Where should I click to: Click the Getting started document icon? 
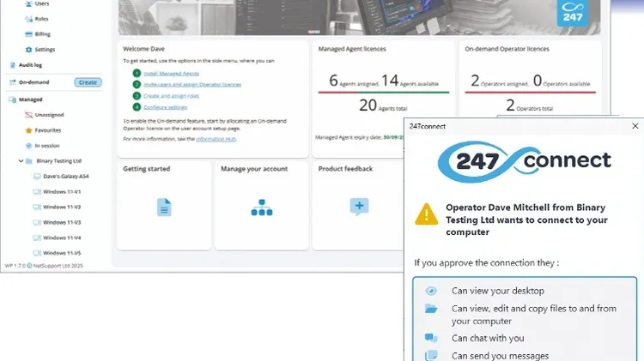(164, 208)
